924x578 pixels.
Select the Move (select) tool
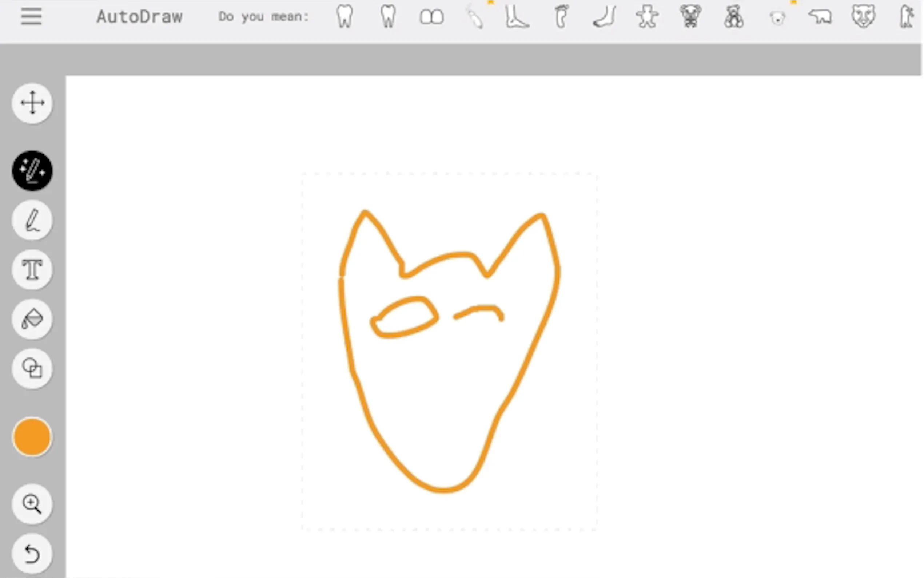click(x=32, y=103)
